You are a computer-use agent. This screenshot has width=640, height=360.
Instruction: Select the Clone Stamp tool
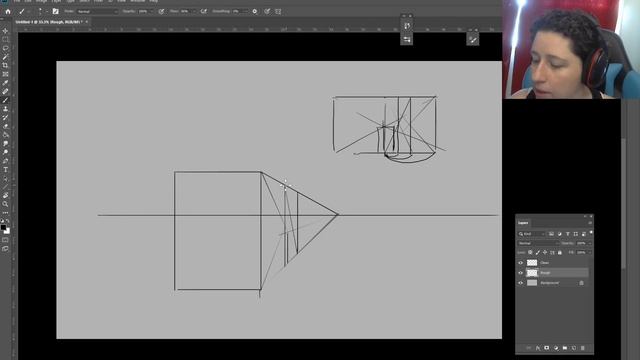[x=5, y=109]
